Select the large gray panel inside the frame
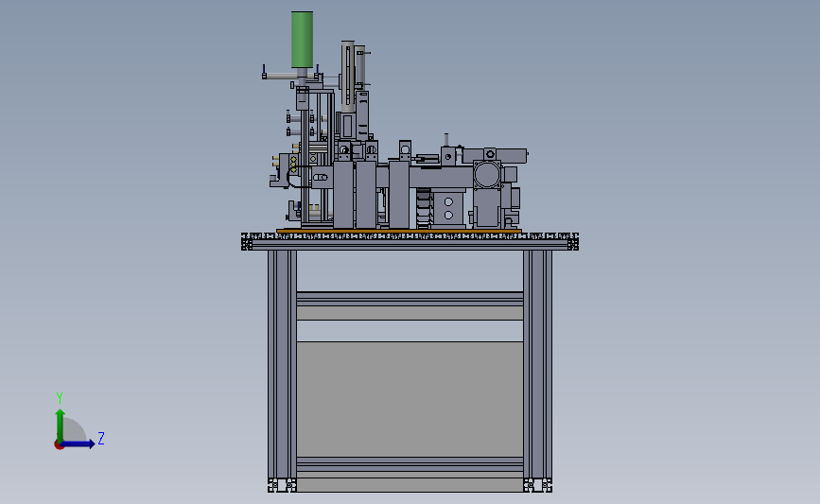Screen dimensions: 820x504 click(x=410, y=399)
